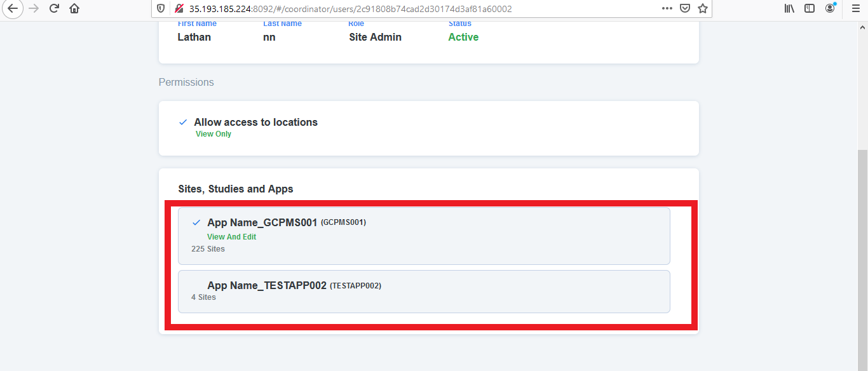Click the Permissions section heading

point(186,83)
